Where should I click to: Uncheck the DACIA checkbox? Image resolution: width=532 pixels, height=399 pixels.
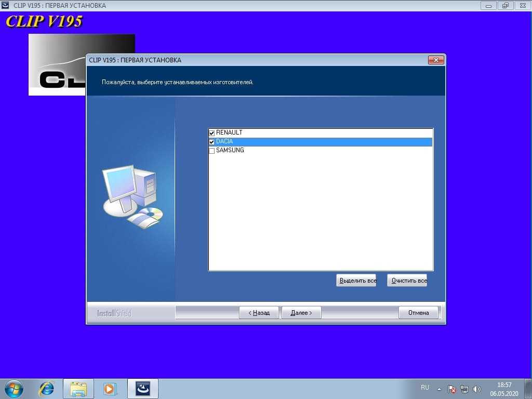coord(211,142)
